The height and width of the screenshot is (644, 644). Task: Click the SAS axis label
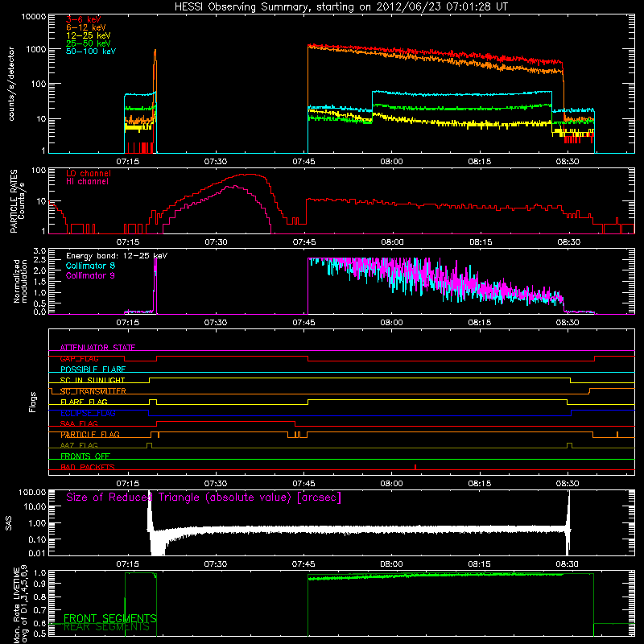pyautogui.click(x=8, y=523)
